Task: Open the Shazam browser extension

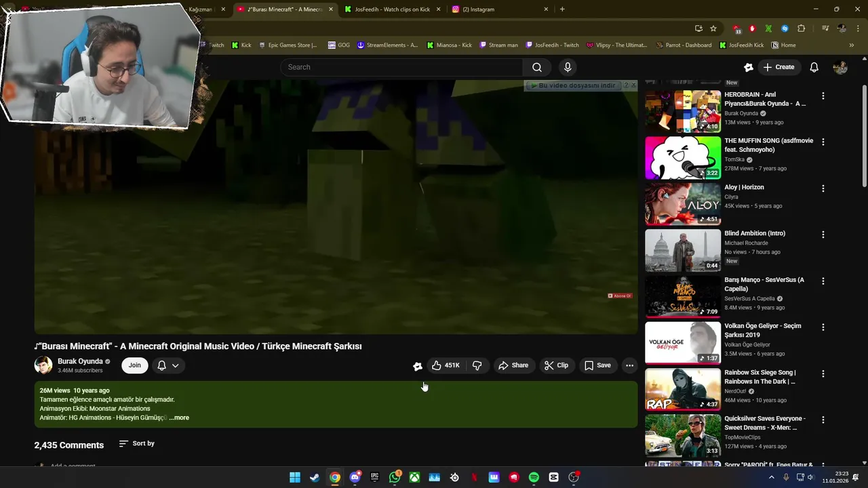Action: tap(785, 28)
